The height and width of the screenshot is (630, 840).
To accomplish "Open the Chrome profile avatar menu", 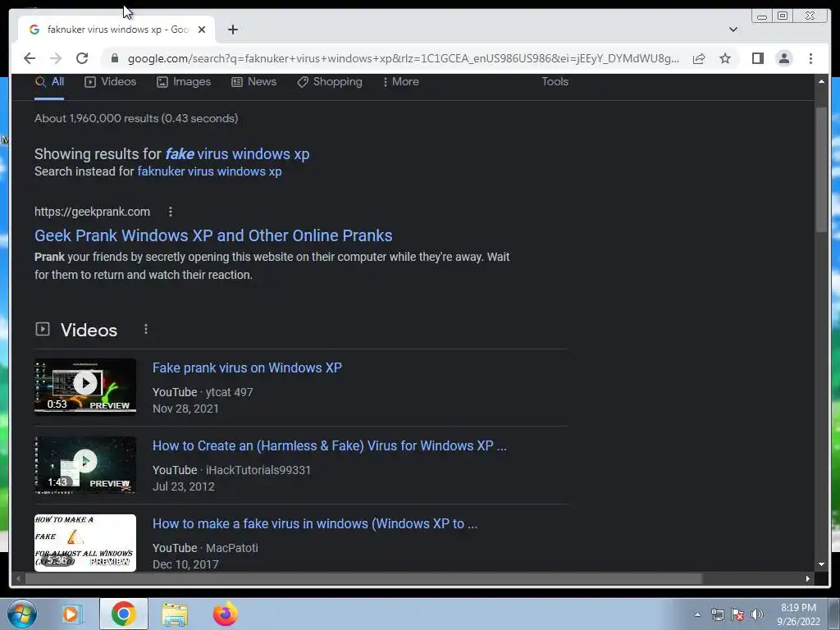I will click(783, 58).
